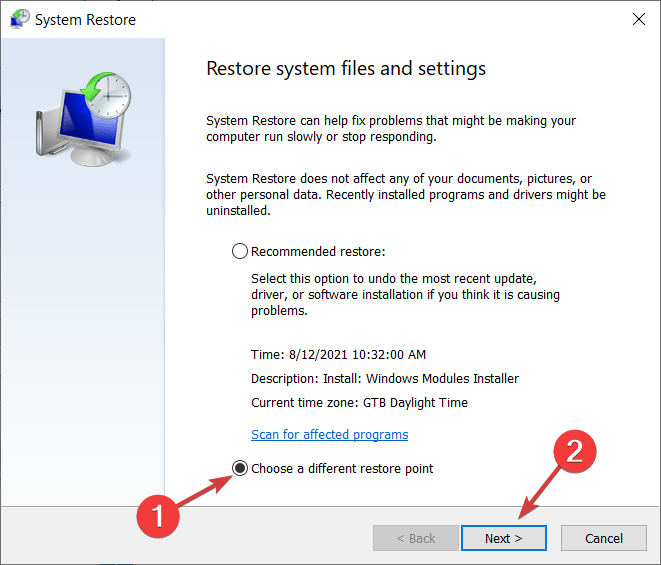The height and width of the screenshot is (565, 661).
Task: Click the Description: Install: Windows Modules Installer text
Action: tap(385, 379)
